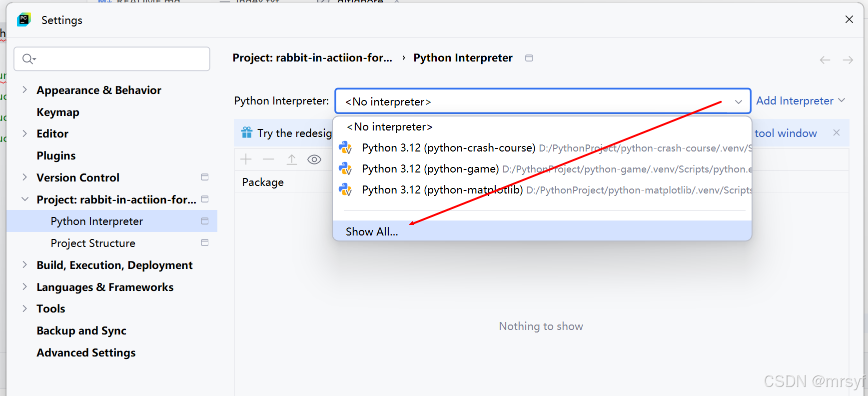Expand the Version Control section
Viewport: 868px width, 396px height.
tap(24, 177)
